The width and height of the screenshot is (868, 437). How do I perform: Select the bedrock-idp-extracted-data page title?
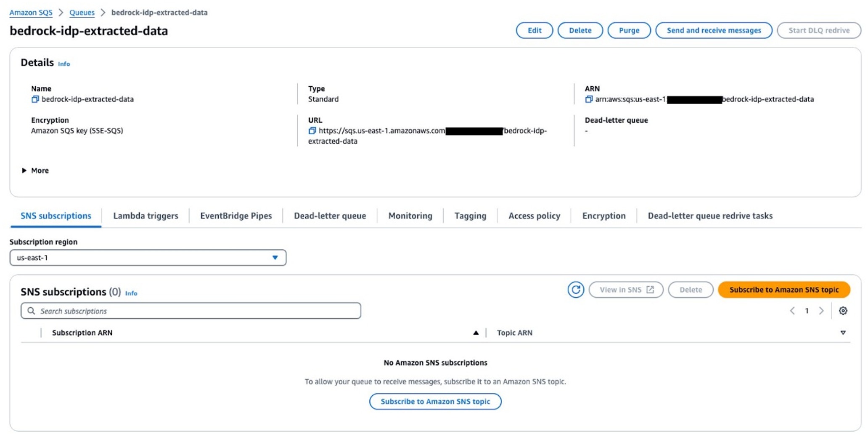coord(89,31)
